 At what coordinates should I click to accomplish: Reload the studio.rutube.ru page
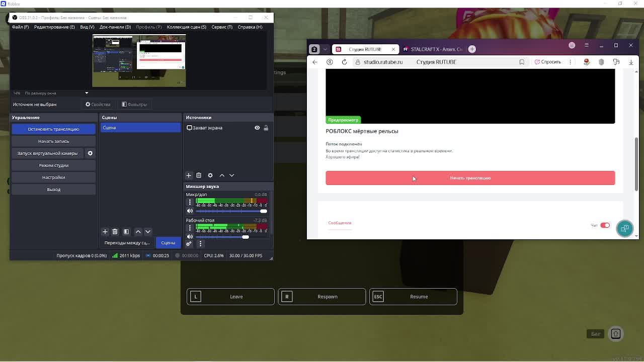[344, 62]
